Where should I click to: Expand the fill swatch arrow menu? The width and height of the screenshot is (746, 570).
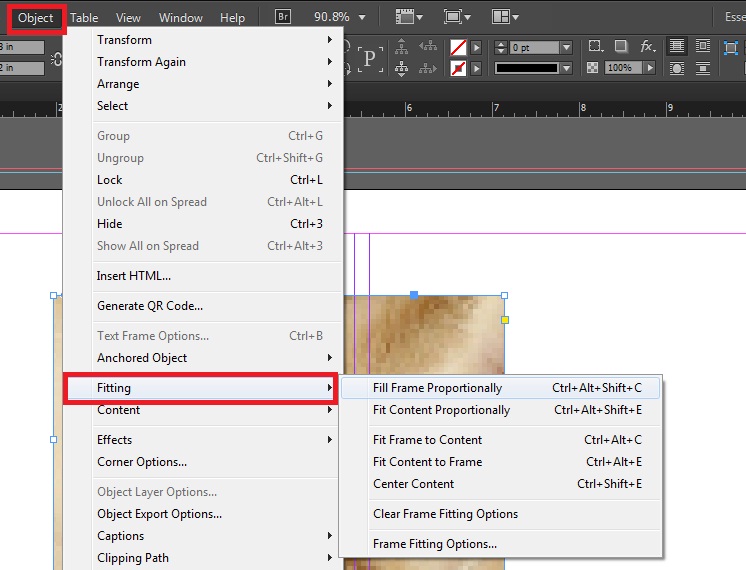(x=476, y=47)
